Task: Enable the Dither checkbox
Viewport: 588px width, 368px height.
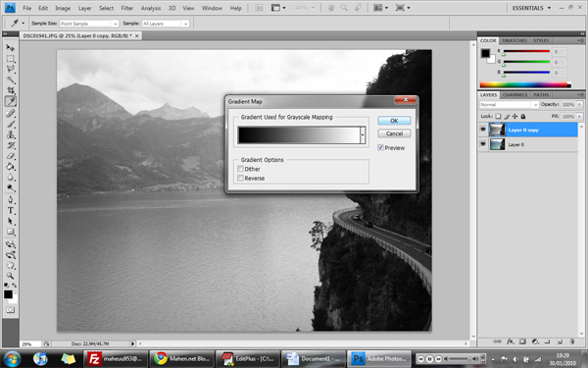Action: tap(240, 169)
